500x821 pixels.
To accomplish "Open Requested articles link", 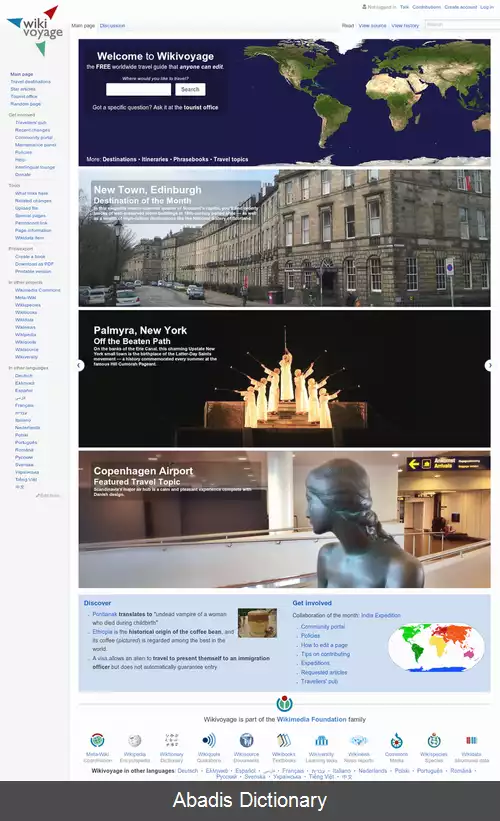I will pyautogui.click(x=324, y=672).
